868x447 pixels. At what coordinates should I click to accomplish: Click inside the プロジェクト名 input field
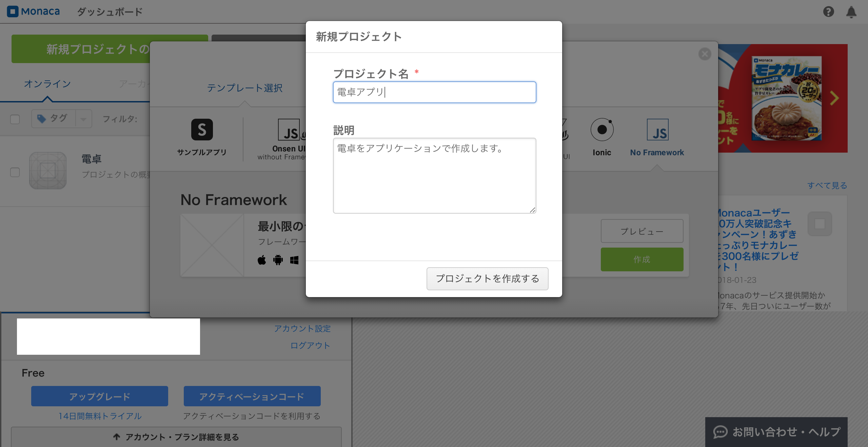pos(434,92)
